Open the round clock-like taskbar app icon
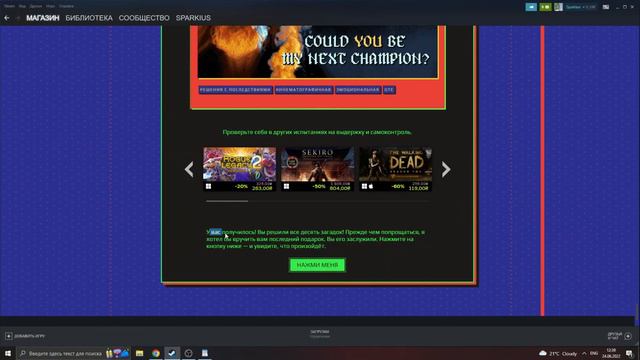This screenshot has width=640, height=360. (188, 353)
